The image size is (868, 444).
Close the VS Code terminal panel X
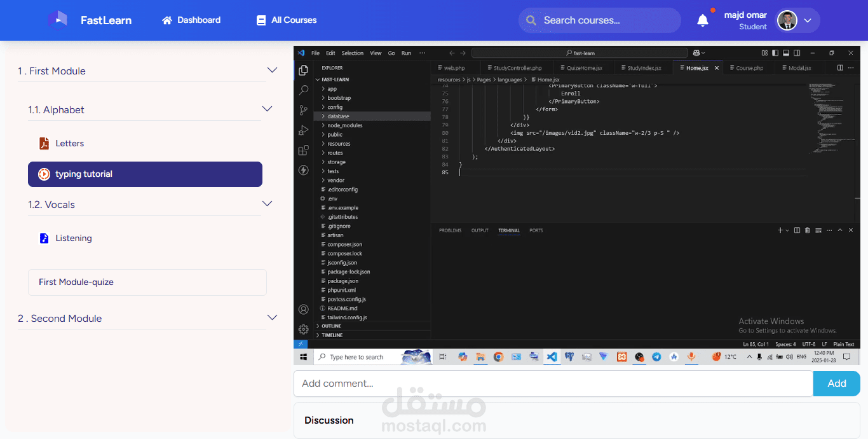point(851,230)
